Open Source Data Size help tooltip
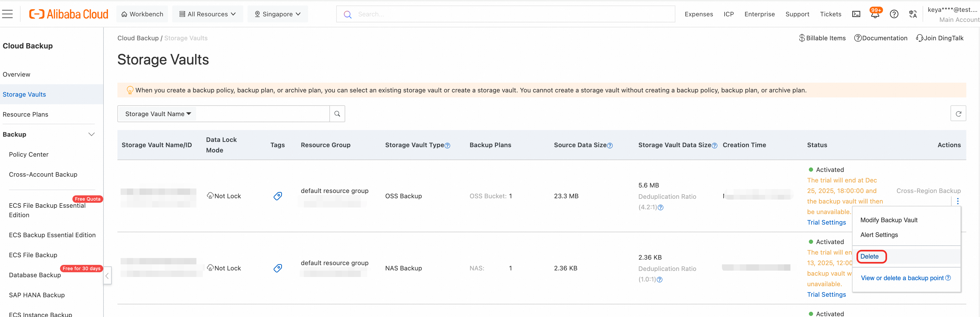 [610, 146]
